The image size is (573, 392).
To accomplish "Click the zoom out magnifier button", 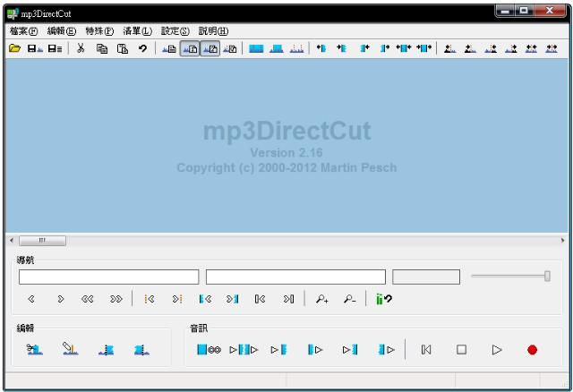I will (x=348, y=302).
